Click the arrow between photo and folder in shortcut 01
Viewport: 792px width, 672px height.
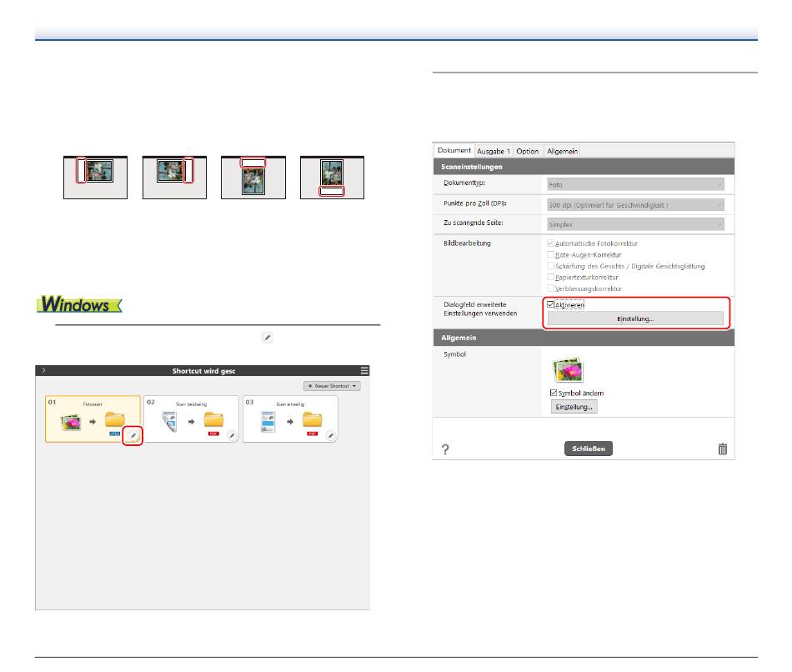pos(93,422)
